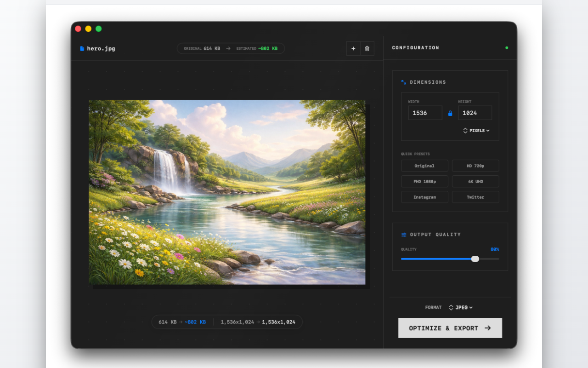
Task: Click the arrow icon on Optimize & Export
Action: [488, 328]
